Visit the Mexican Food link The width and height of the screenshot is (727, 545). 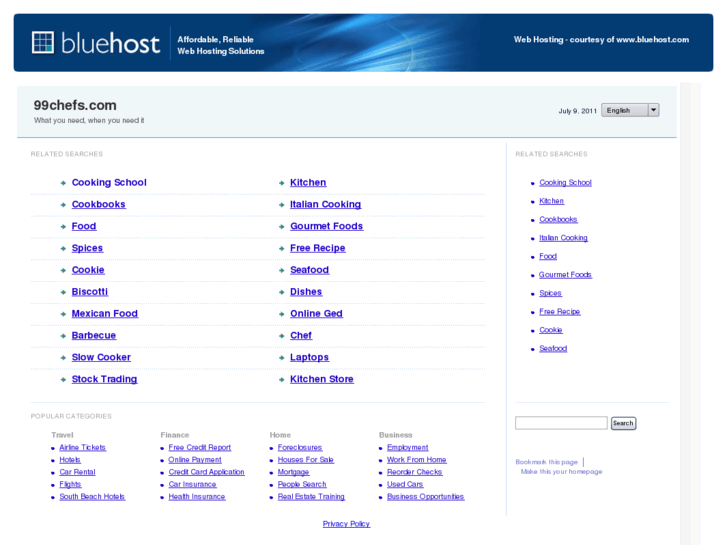[x=105, y=314]
